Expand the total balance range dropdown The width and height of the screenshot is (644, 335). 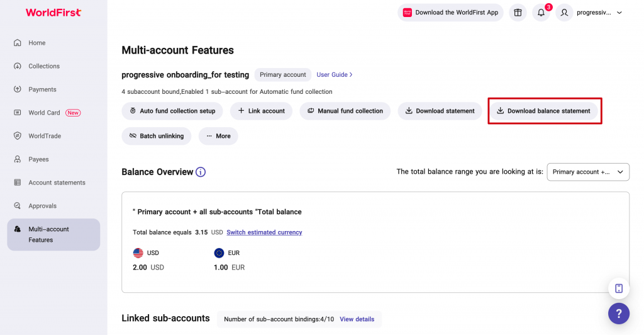coord(588,172)
